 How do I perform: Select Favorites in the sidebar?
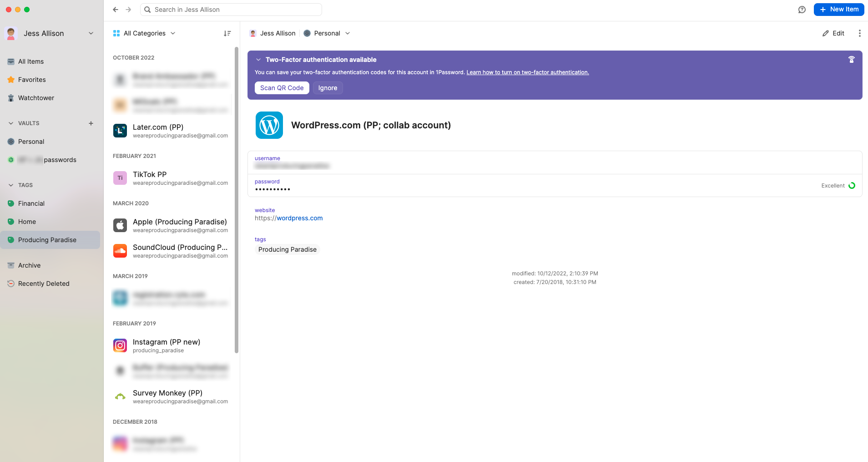coord(32,79)
